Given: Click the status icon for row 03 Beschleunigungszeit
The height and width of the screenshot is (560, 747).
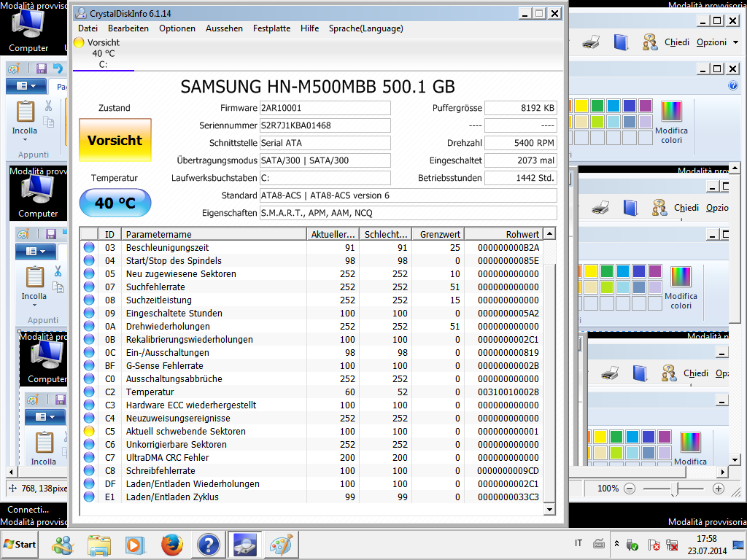Looking at the screenshot, I should 88,248.
